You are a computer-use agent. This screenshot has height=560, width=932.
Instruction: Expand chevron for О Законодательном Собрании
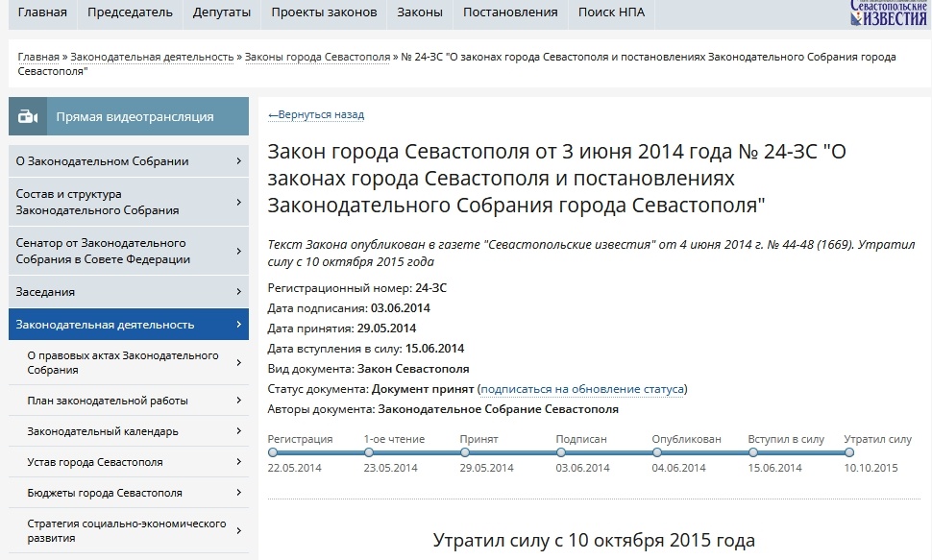pos(238,161)
